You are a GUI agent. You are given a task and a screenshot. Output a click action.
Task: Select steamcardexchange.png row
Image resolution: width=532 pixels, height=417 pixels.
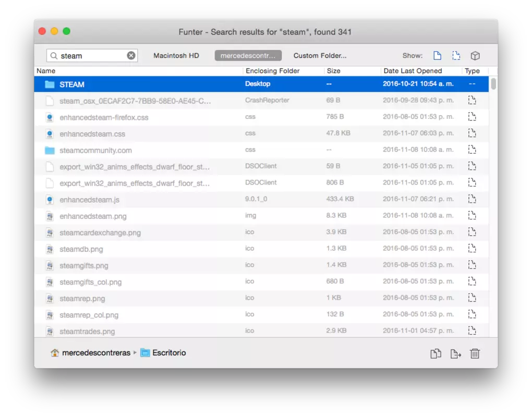[x=261, y=232]
